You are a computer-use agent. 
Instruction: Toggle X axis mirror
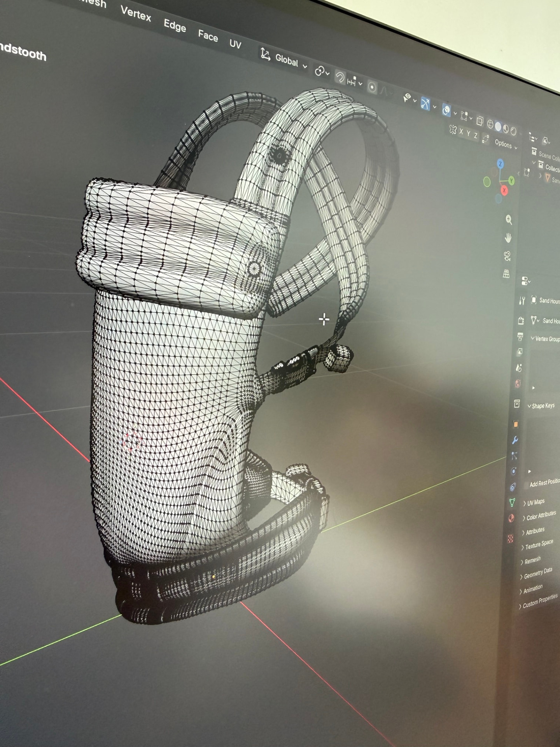(x=461, y=132)
